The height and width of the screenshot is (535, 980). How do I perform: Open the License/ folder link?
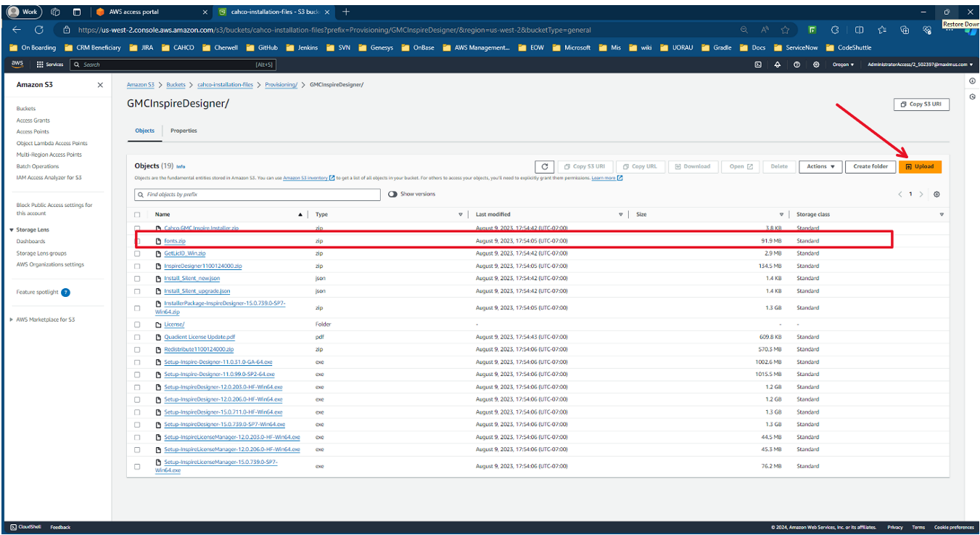tap(174, 324)
